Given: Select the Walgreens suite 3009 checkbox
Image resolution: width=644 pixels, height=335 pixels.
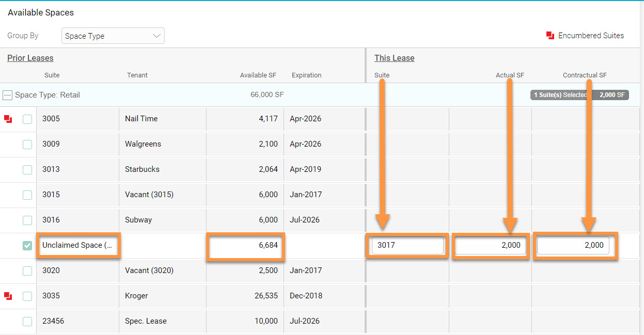Looking at the screenshot, I should (x=27, y=145).
